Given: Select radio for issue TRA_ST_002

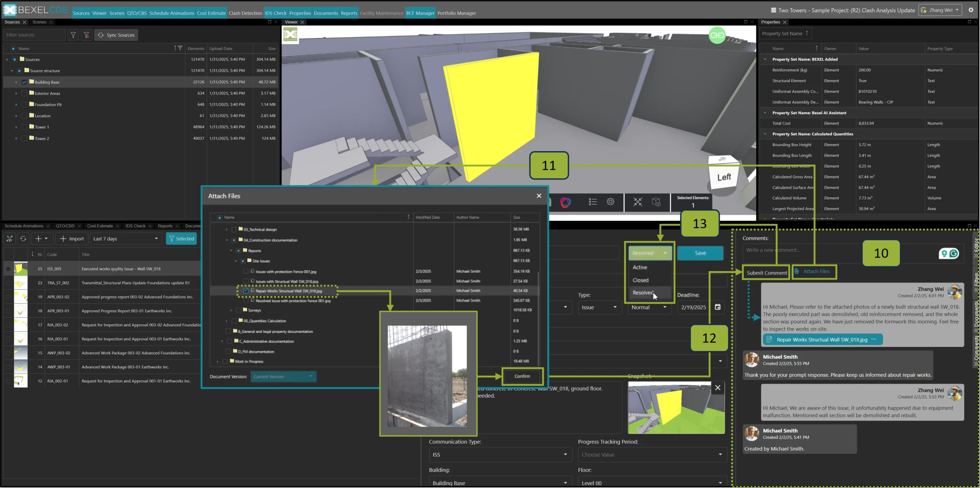Looking at the screenshot, I should (x=8, y=283).
